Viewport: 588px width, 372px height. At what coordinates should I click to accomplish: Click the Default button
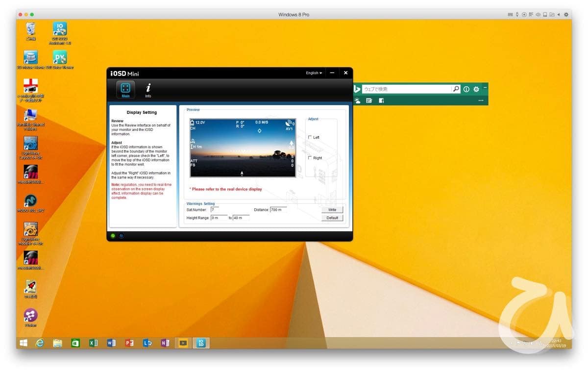[x=332, y=218]
